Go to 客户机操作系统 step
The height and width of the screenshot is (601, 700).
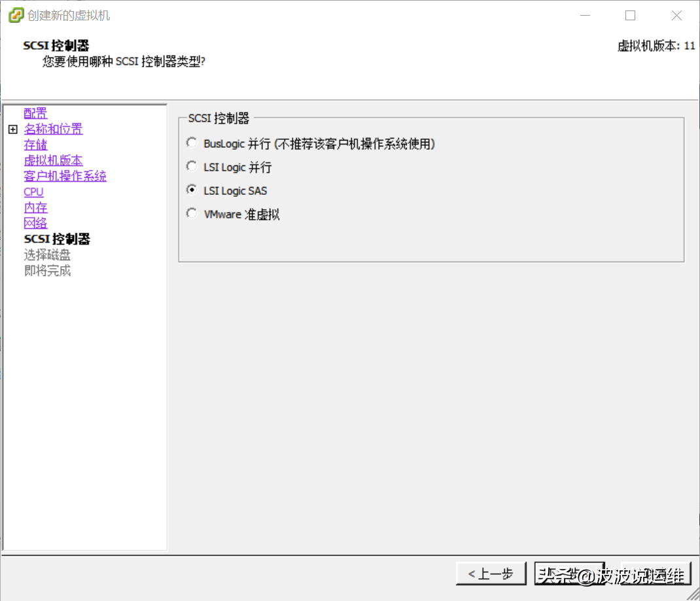[65, 176]
